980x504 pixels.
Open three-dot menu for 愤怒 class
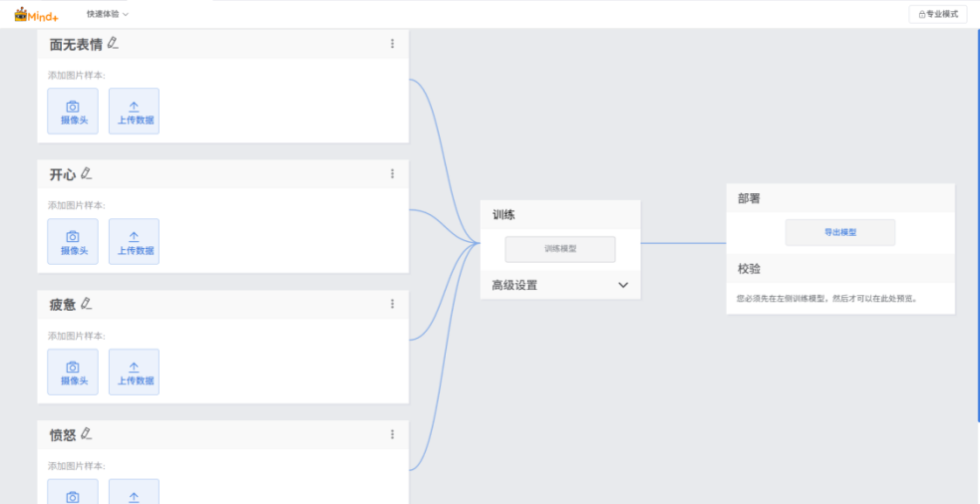click(x=393, y=434)
